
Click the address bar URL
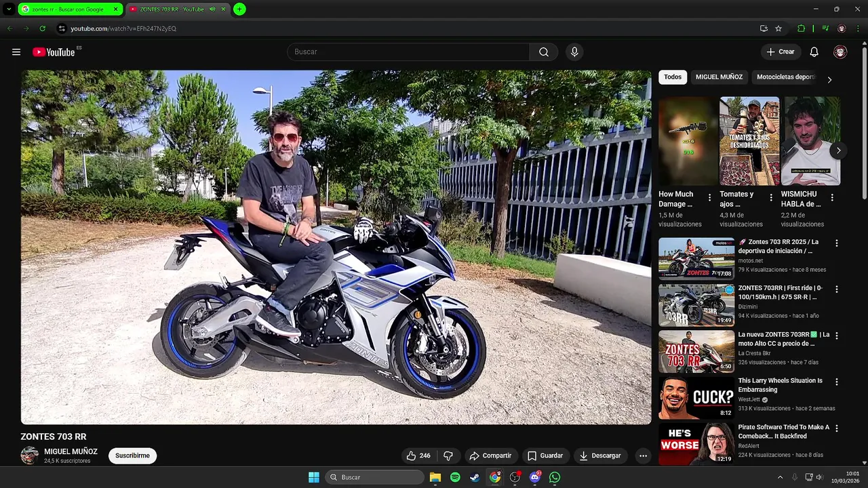pos(123,28)
